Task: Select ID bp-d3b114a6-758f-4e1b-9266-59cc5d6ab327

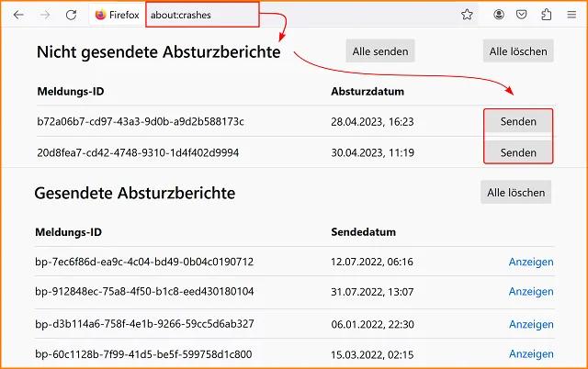Action: [x=144, y=324]
